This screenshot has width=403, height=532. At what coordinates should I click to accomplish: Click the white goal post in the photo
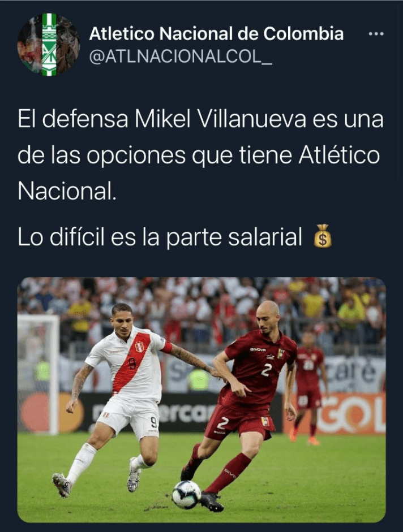coord(39,373)
